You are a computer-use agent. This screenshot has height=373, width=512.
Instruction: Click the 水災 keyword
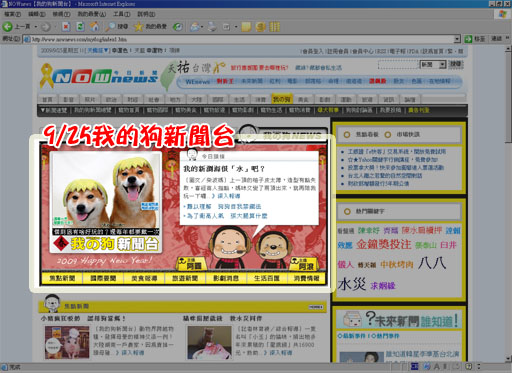352,284
